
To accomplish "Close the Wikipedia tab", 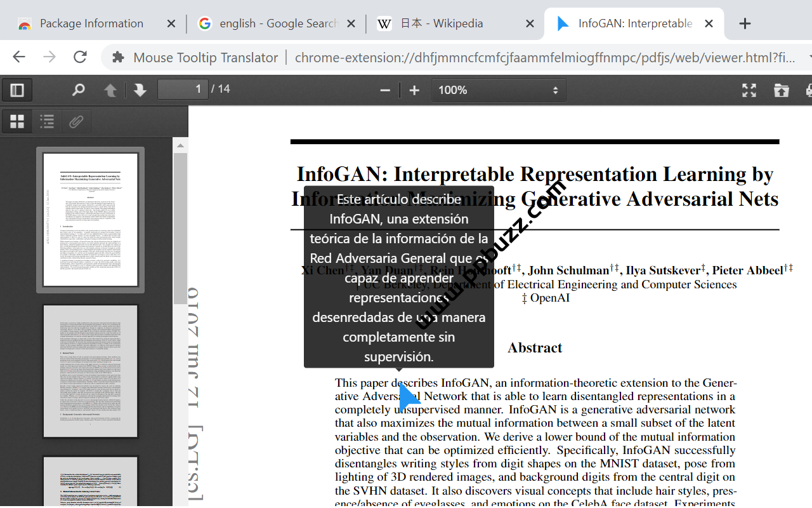I will (530, 23).
